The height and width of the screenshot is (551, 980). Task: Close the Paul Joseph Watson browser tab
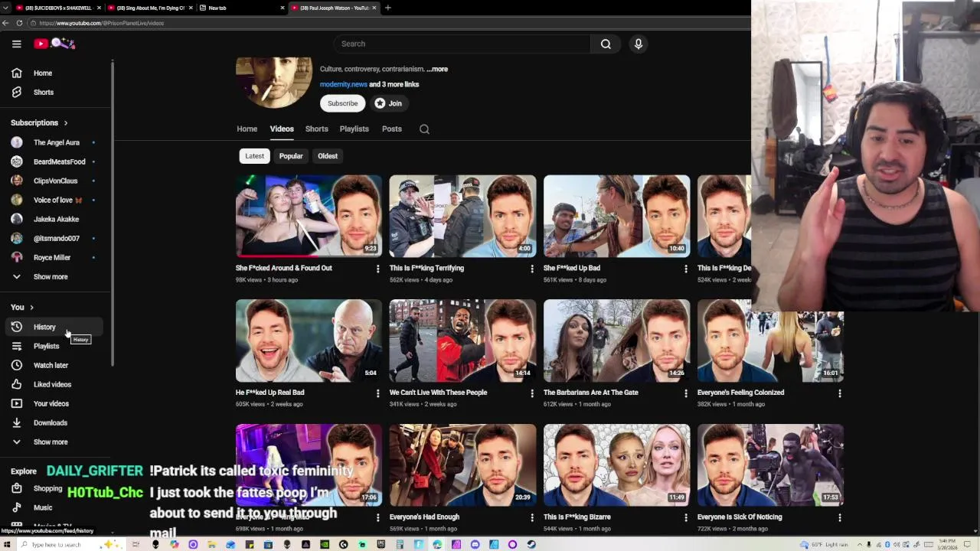(x=374, y=8)
